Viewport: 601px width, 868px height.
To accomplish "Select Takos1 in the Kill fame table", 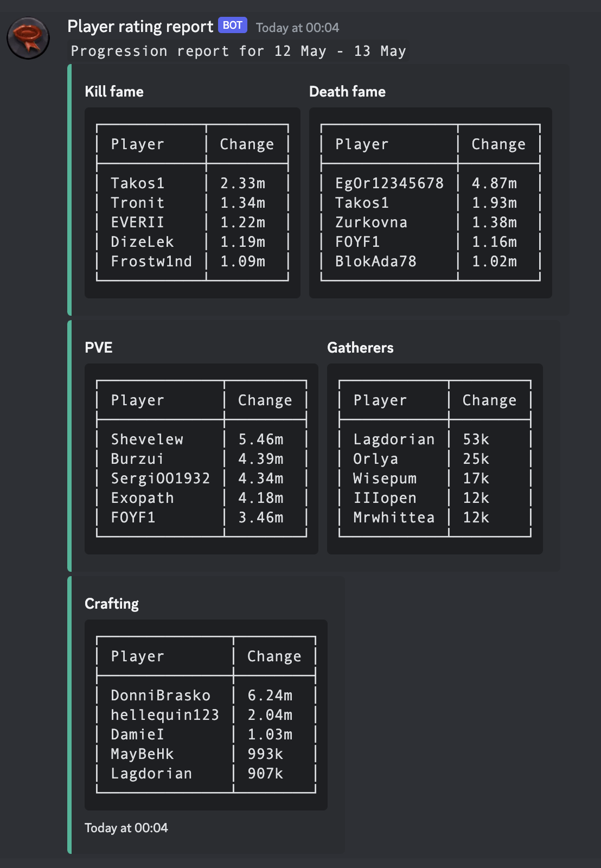I will pos(137,183).
